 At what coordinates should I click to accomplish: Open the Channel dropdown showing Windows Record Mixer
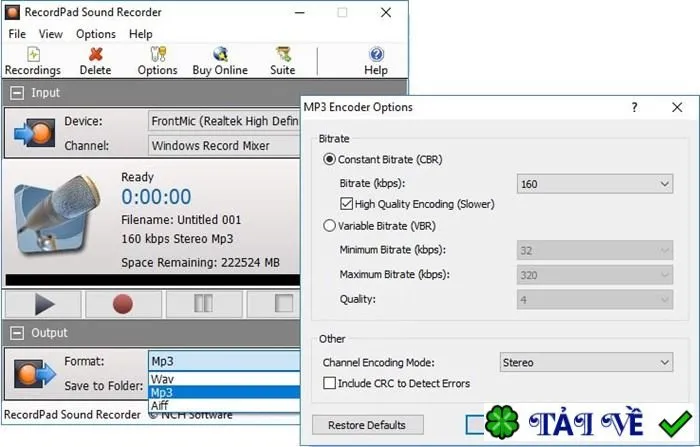click(224, 146)
